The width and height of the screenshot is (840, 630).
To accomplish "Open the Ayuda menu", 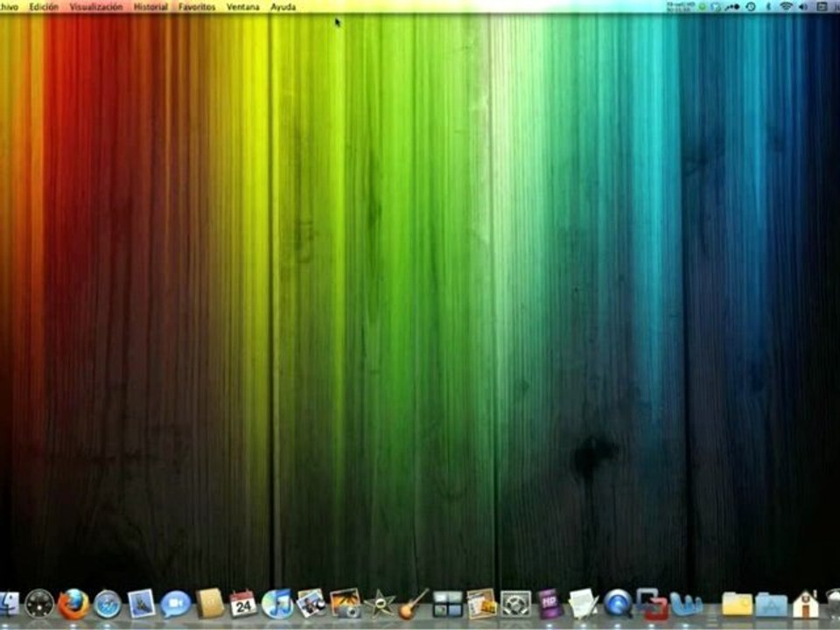I will pyautogui.click(x=283, y=7).
